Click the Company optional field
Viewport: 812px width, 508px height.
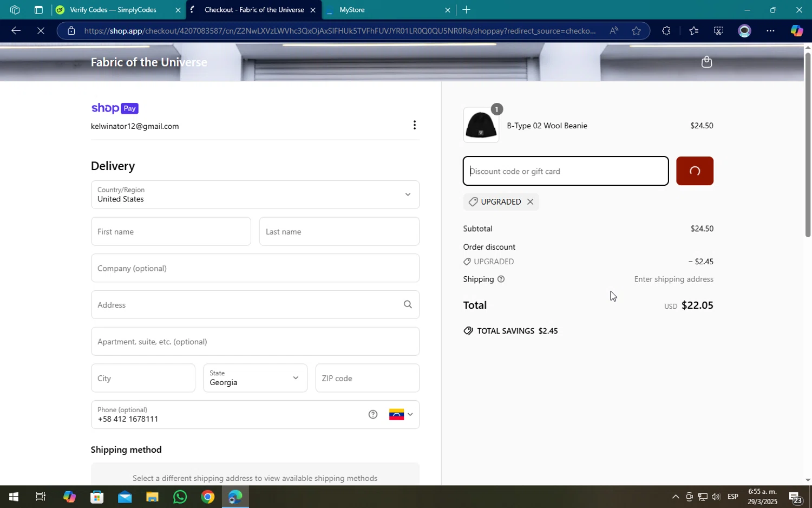click(255, 268)
